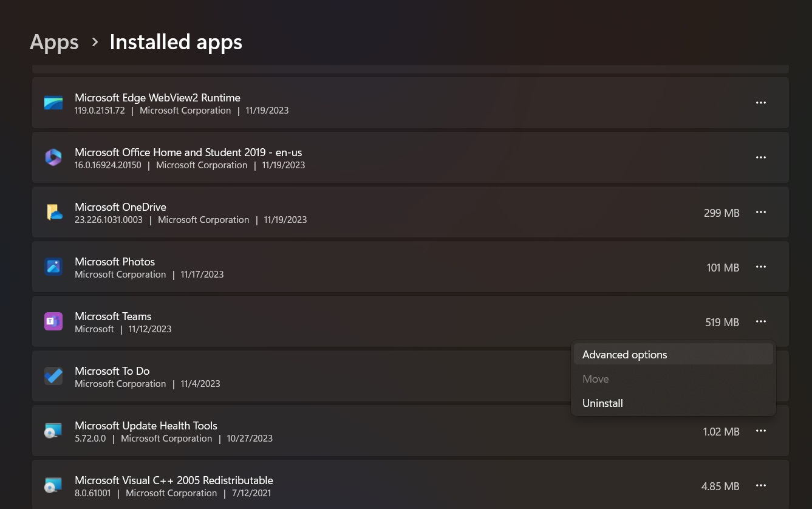This screenshot has height=509, width=812.
Task: Open the options menu for Microsoft Edge WebView2
Action: (761, 103)
